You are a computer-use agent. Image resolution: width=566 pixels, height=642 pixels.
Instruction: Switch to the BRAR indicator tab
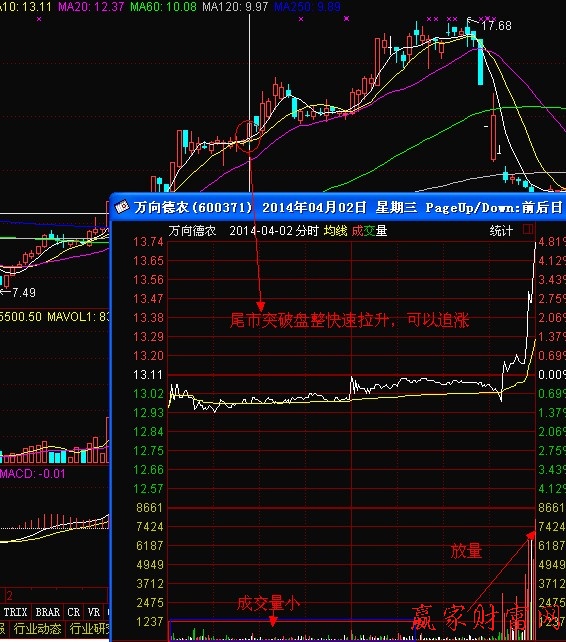click(48, 612)
